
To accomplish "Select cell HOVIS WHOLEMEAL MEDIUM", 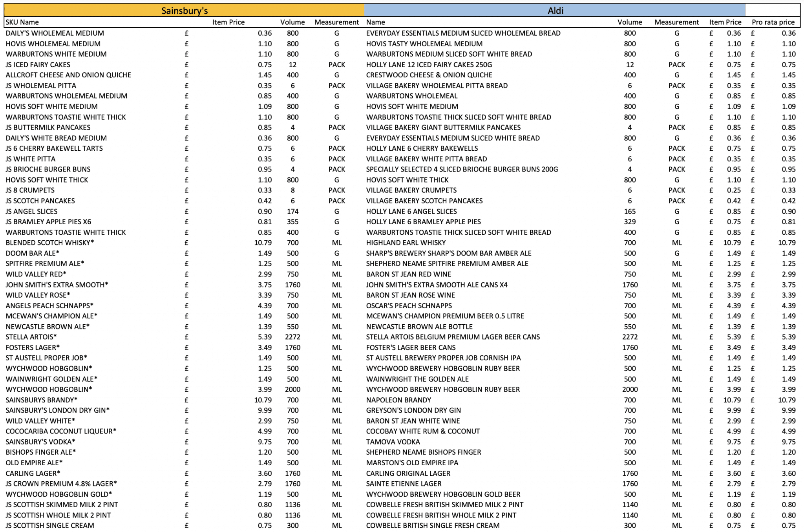I will point(53,44).
